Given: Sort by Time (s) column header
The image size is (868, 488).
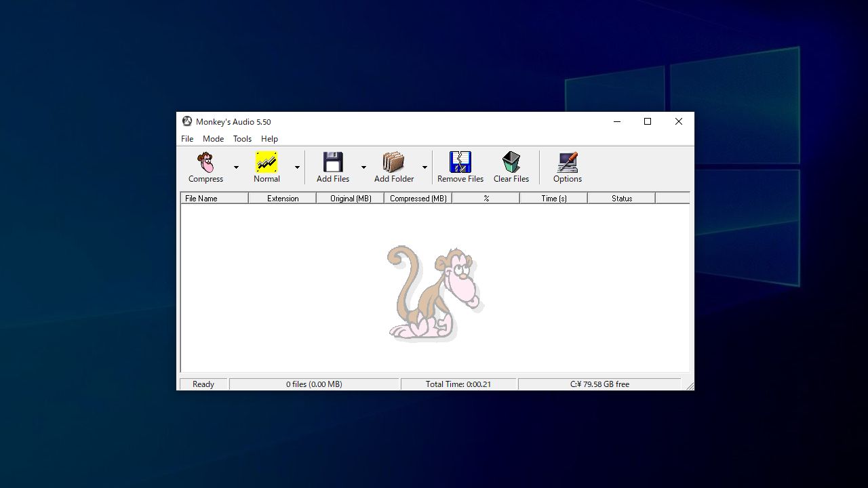Looking at the screenshot, I should click(553, 199).
